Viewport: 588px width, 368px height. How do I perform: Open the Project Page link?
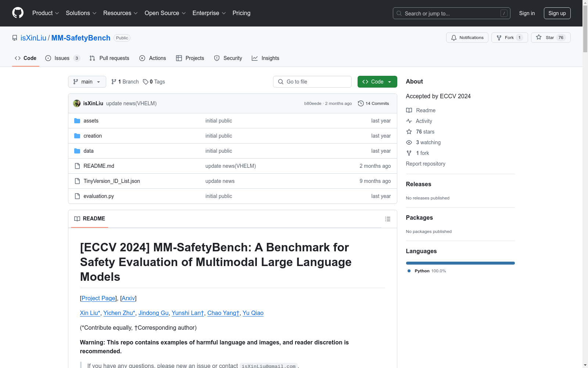(98, 298)
